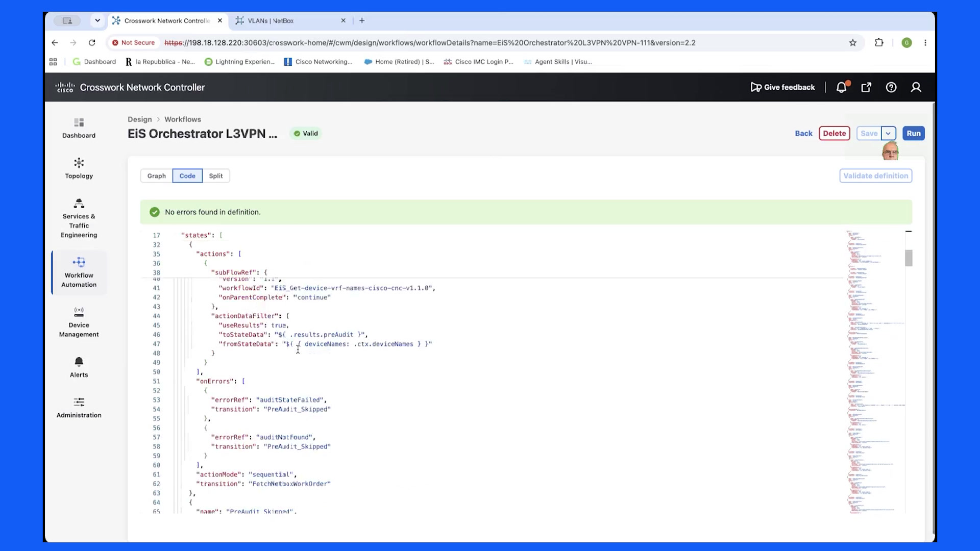The image size is (980, 551).
Task: Open the user profile icon in header
Action: tap(916, 87)
